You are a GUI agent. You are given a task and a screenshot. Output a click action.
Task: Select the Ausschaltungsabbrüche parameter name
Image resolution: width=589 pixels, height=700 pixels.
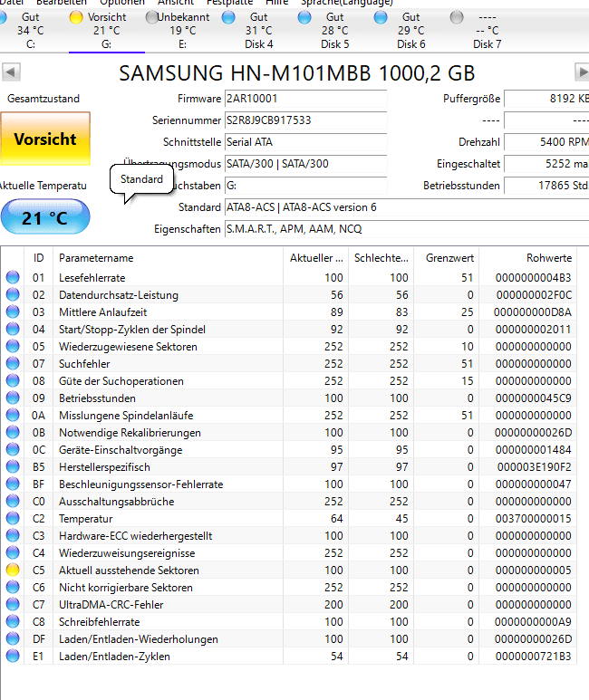pyautogui.click(x=117, y=502)
